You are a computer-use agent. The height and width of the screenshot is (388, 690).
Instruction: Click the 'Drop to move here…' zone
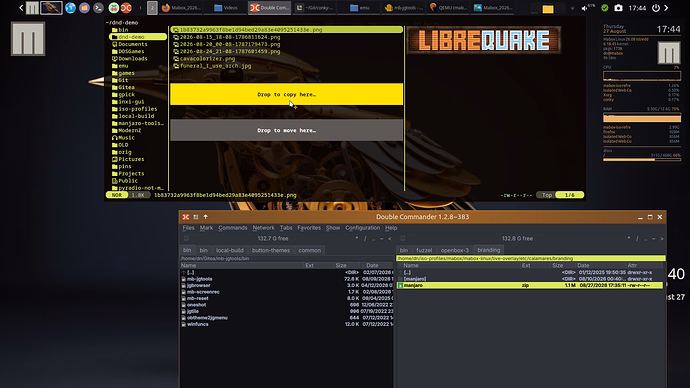coord(286,130)
